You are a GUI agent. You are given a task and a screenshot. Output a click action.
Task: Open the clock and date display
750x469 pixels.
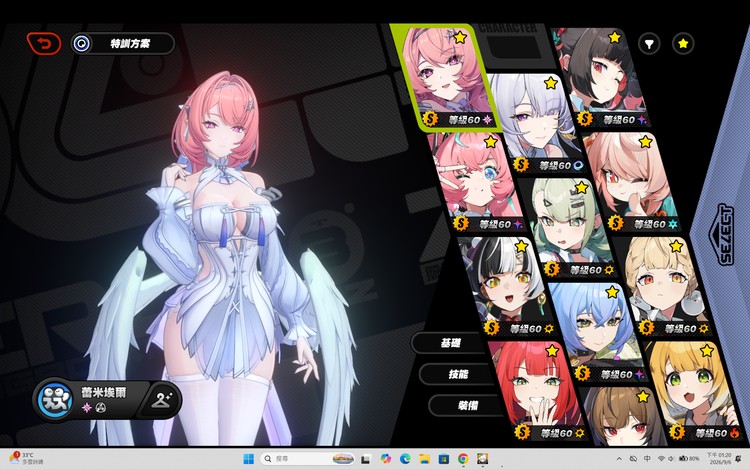[x=719, y=458]
